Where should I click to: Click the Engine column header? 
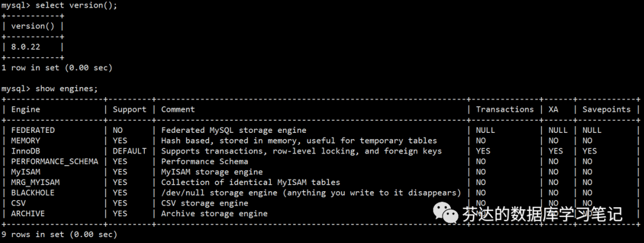click(26, 109)
